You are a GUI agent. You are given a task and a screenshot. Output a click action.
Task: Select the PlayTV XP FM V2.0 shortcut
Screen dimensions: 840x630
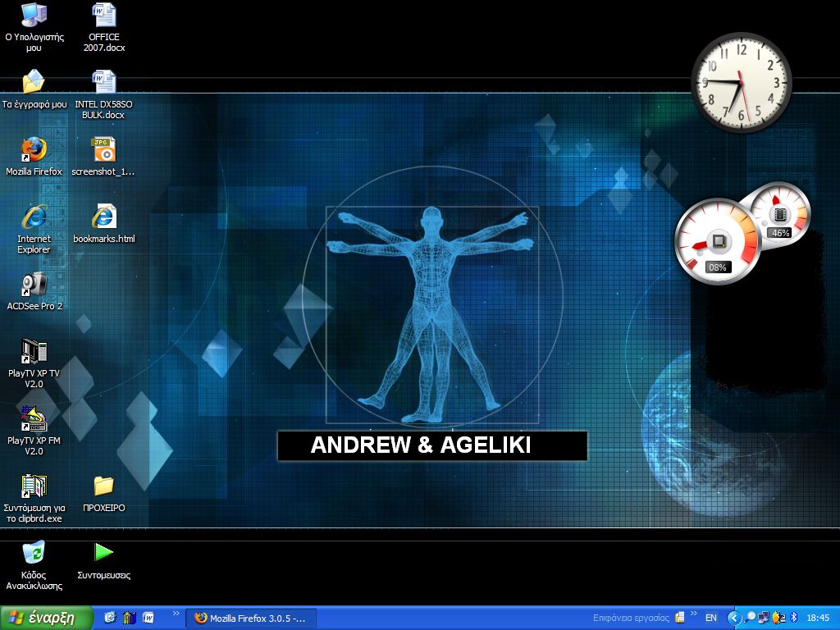click(x=34, y=431)
